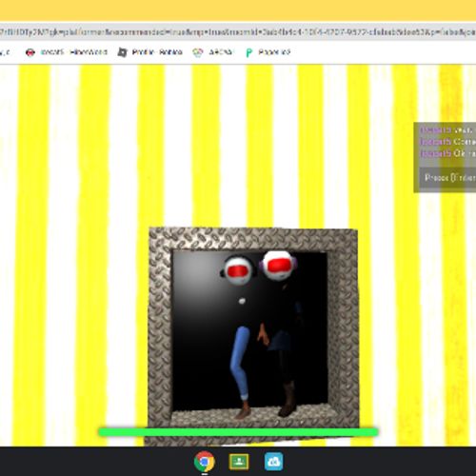Select the third purple username in chat

pos(436,153)
